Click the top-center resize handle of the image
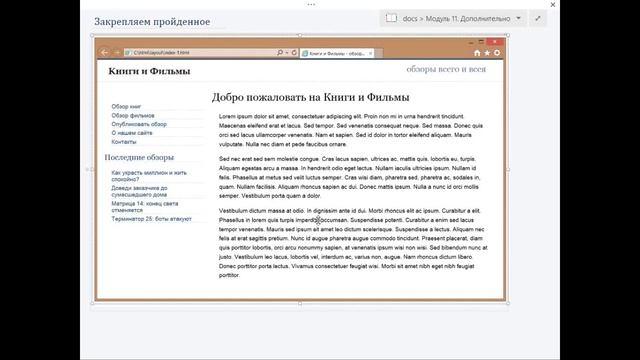 pos(300,36)
